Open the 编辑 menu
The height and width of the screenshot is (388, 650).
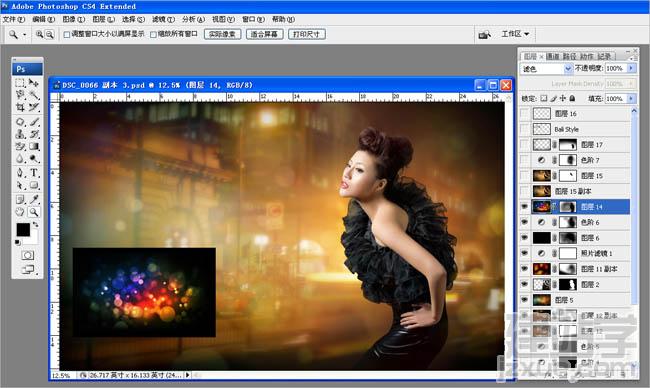pos(44,19)
